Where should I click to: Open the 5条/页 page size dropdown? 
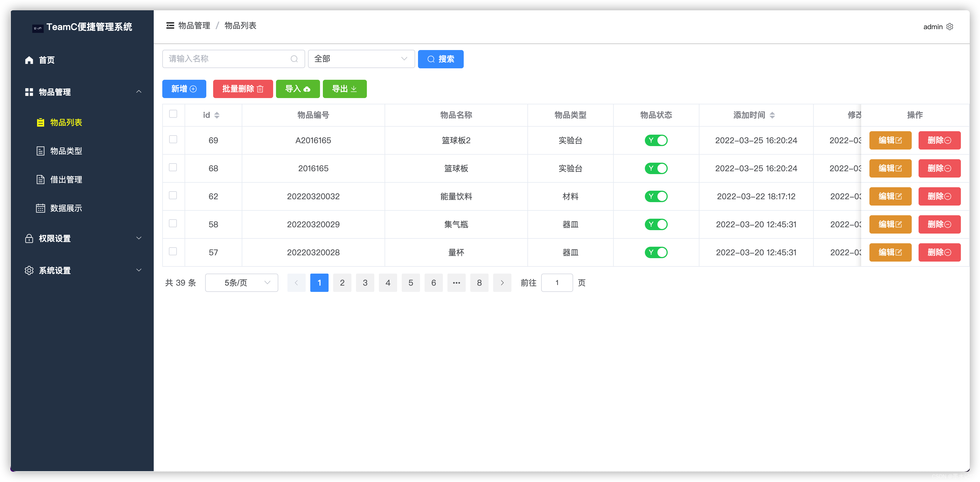tap(242, 283)
